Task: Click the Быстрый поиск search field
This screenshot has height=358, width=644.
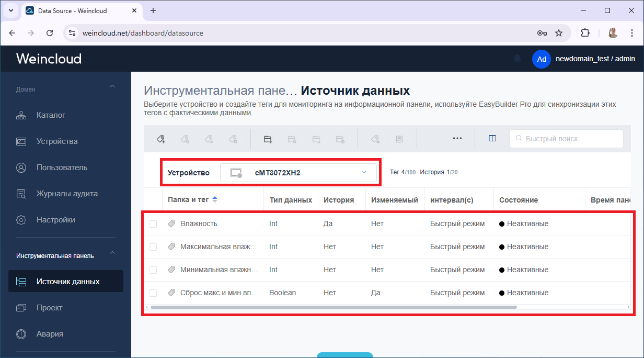Action: pos(567,139)
